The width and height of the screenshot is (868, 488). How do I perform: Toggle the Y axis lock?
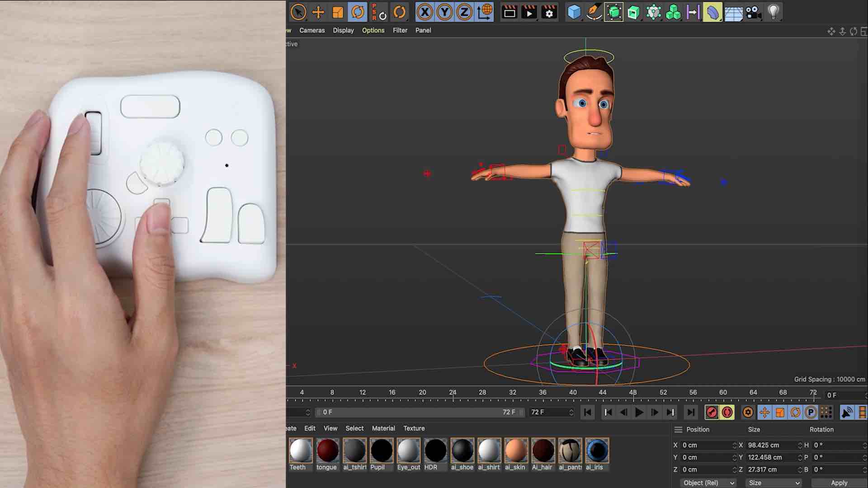point(444,12)
